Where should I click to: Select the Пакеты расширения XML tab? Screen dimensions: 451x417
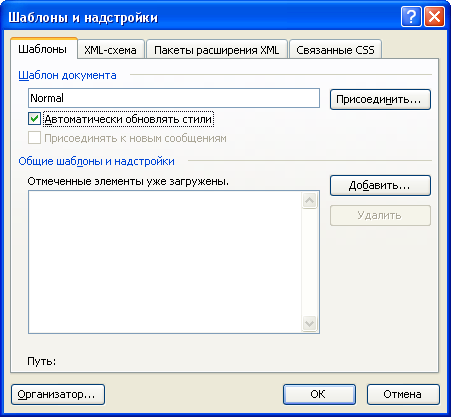217,50
